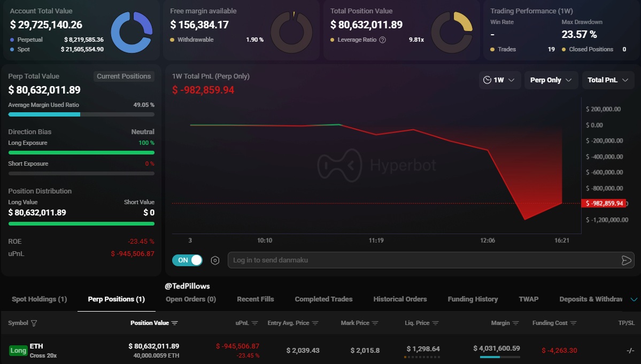
Task: Click the Short Exposure progress bar
Action: (x=81, y=173)
